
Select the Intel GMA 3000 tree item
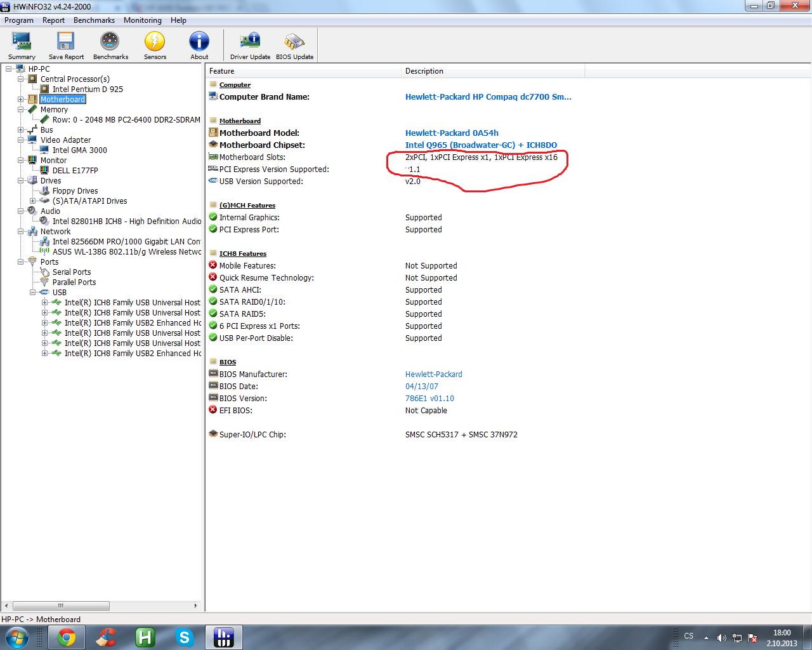[80, 150]
